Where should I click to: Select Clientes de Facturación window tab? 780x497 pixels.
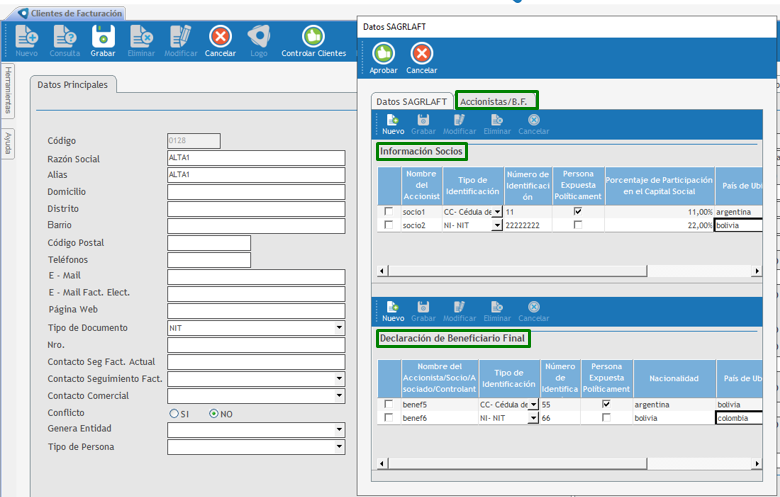[71, 13]
